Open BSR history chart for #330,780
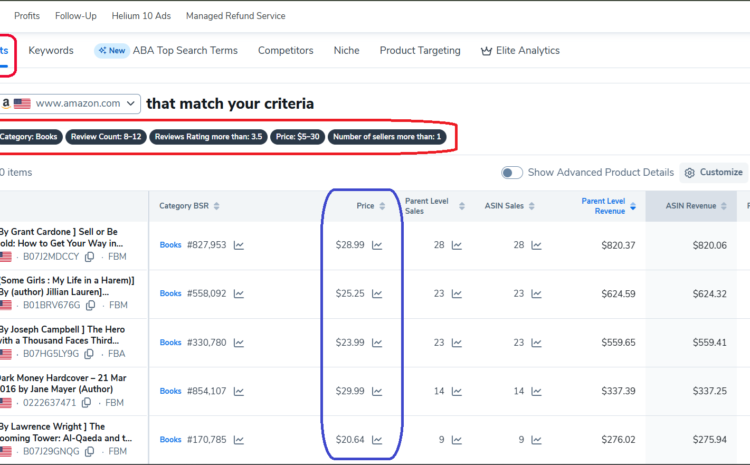Image resolution: width=750 pixels, height=465 pixels. tap(239, 343)
